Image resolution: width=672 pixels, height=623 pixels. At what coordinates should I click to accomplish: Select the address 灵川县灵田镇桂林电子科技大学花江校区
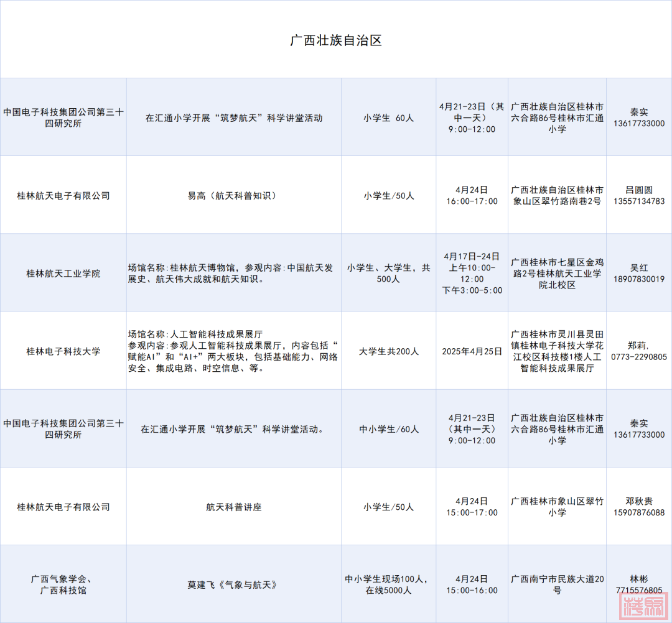[557, 351]
